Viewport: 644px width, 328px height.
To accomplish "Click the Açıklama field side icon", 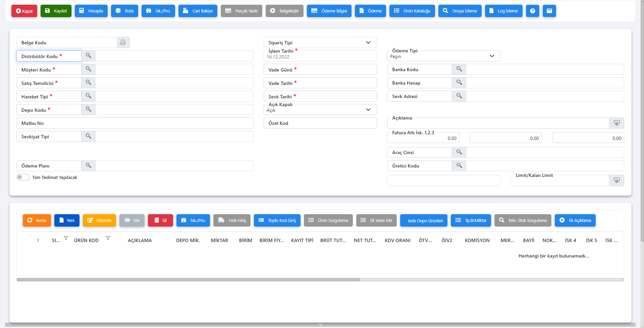I will [x=616, y=123].
